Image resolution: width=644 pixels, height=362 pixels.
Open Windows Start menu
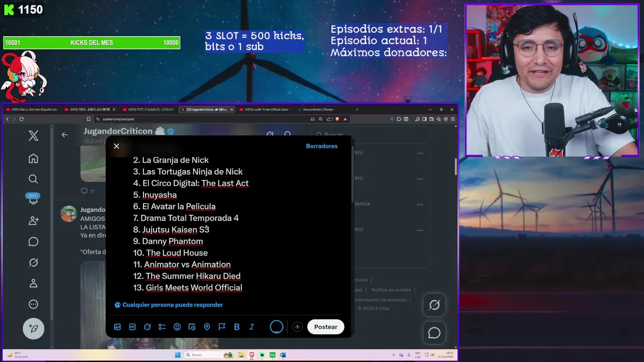(177, 355)
